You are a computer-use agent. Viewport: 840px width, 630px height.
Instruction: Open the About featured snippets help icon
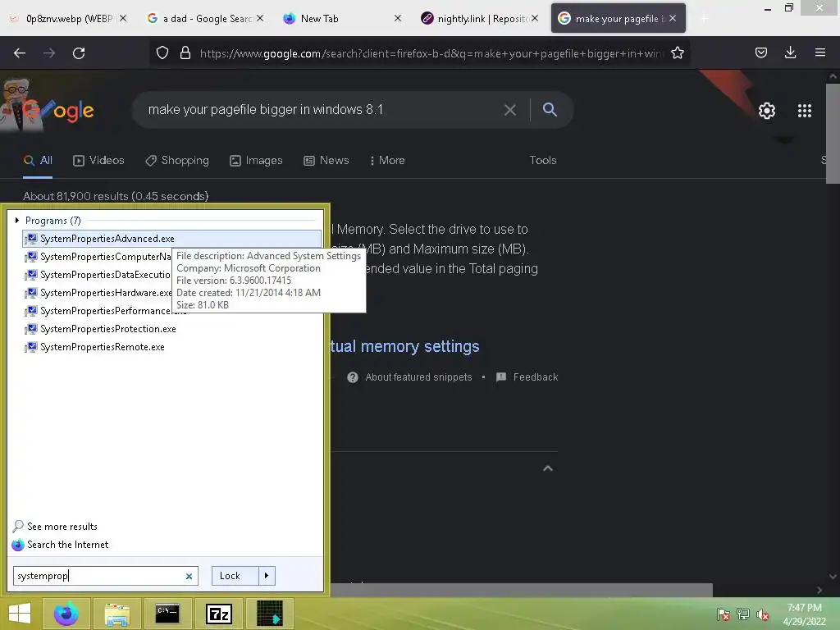tap(353, 377)
